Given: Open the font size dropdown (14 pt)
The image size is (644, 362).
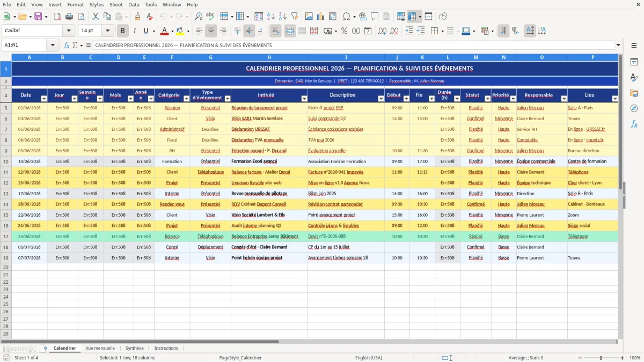Looking at the screenshot, I should click(x=108, y=31).
